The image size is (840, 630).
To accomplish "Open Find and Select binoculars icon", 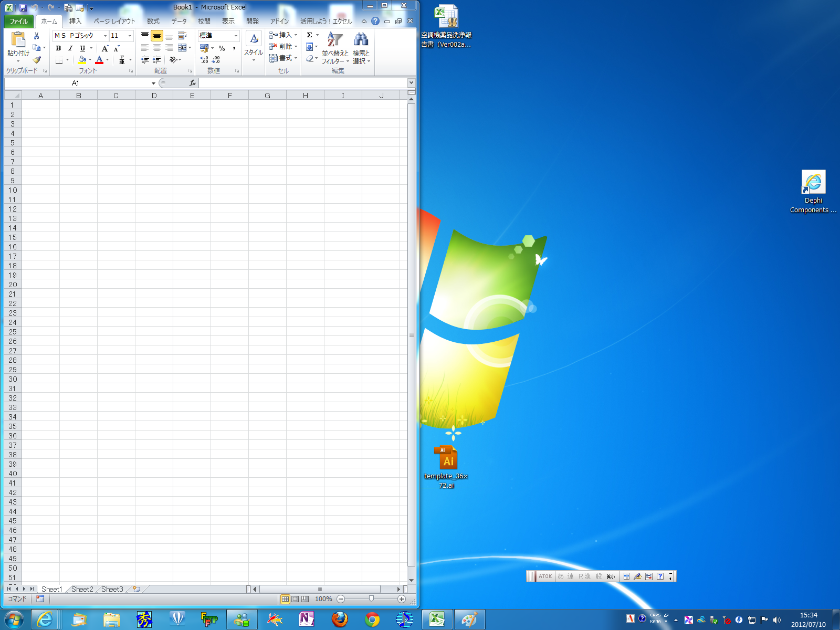I will point(361,40).
